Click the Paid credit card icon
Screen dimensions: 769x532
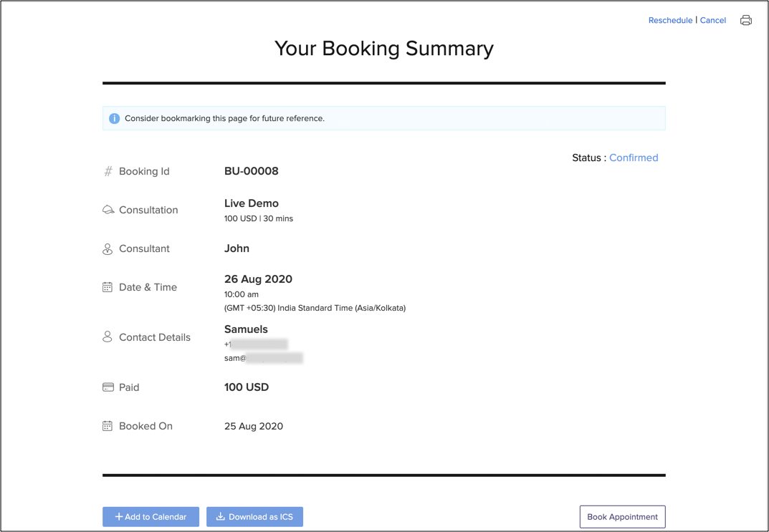(x=108, y=387)
